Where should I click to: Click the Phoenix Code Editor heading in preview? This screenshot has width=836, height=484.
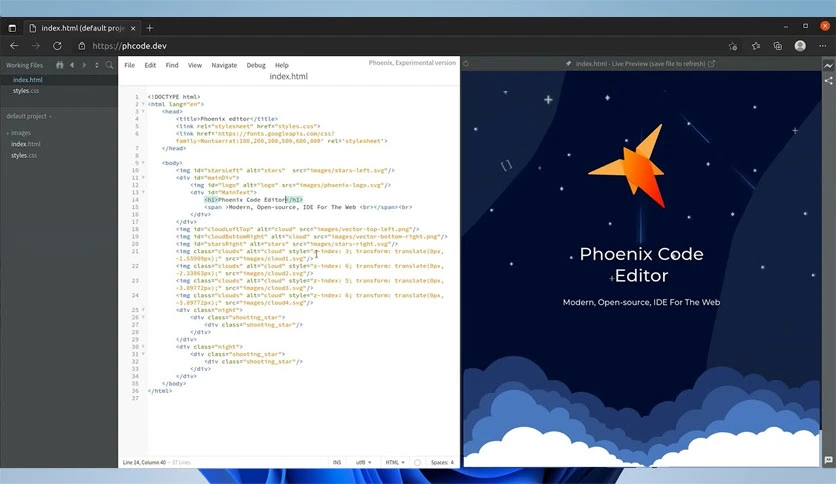pos(641,264)
